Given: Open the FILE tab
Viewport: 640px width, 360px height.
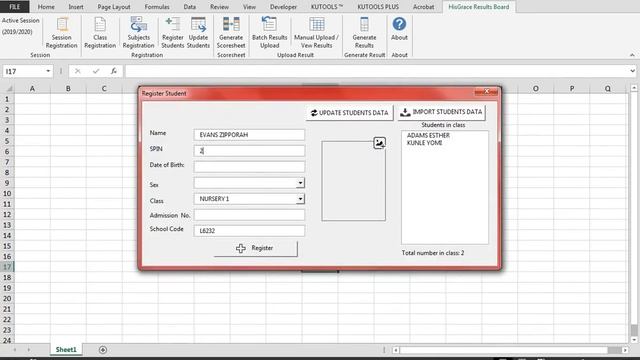Looking at the screenshot, I should 15,7.
